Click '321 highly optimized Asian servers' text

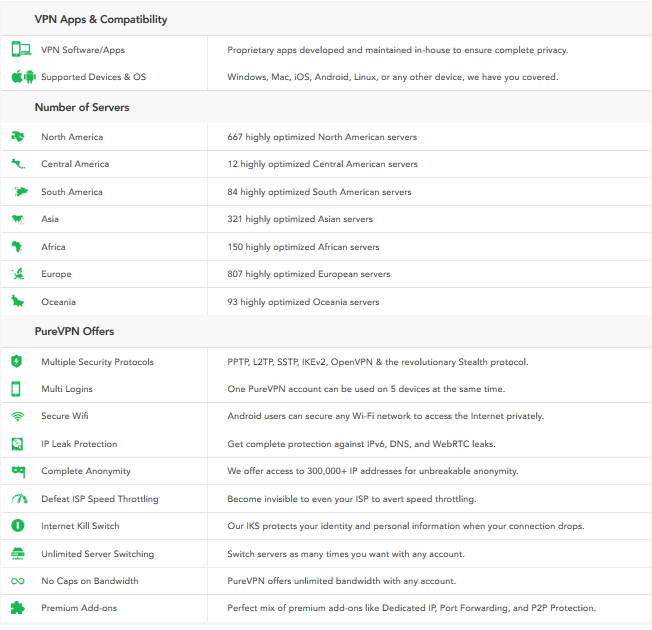coord(300,219)
